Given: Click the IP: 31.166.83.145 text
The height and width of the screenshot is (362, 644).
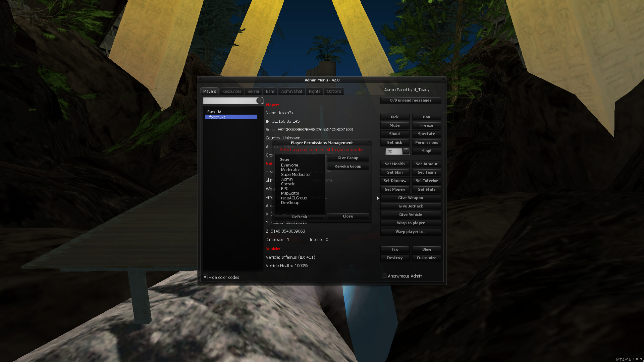Looking at the screenshot, I should 283,121.
